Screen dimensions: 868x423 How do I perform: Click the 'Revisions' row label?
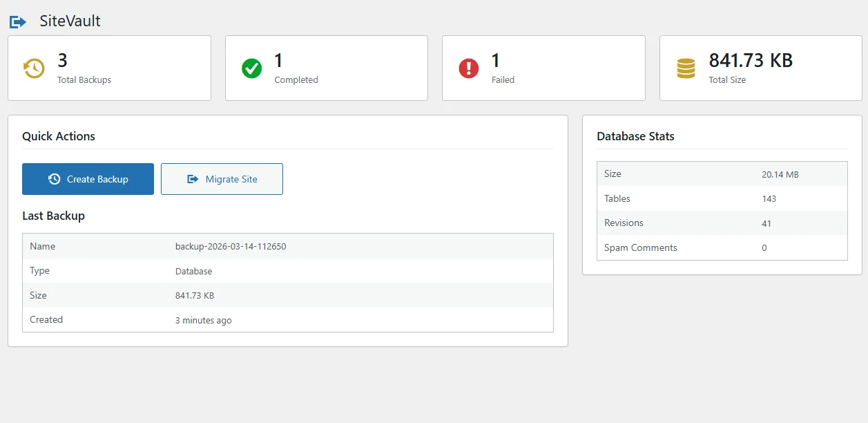(624, 223)
